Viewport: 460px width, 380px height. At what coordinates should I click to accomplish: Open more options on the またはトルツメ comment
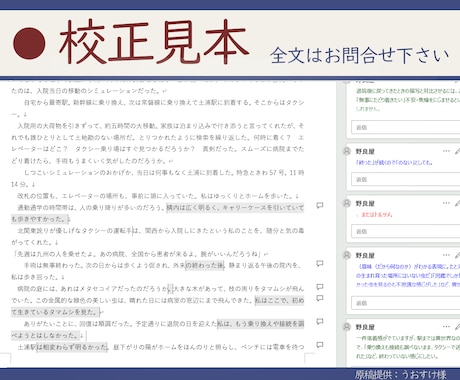pyautogui.click(x=446, y=203)
